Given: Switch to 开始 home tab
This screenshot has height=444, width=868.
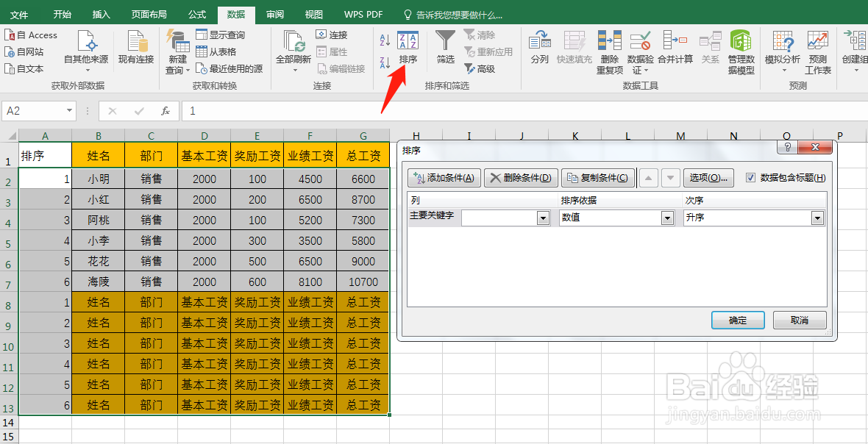Looking at the screenshot, I should [x=62, y=15].
